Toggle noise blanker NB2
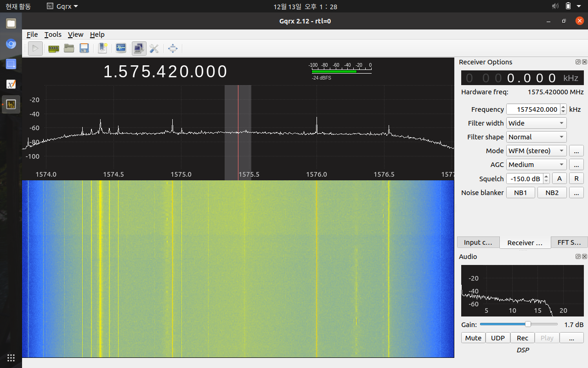 (x=552, y=193)
